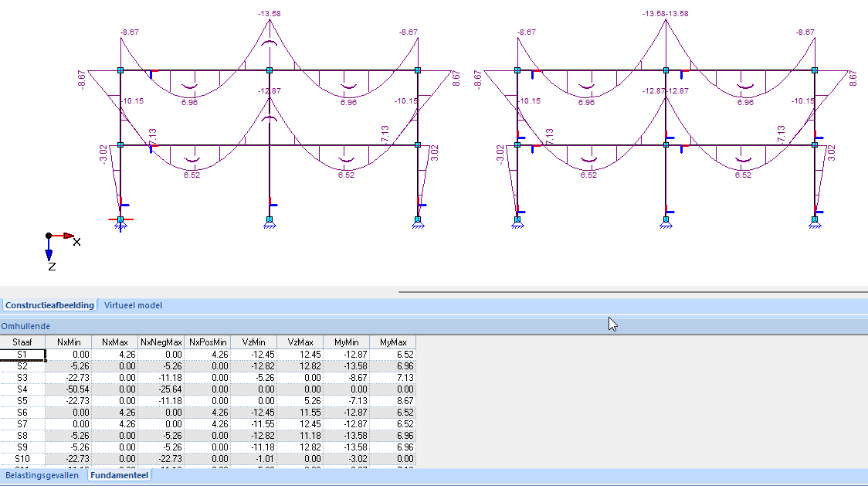Select row S1 in the Staaf column
The height and width of the screenshot is (486, 868).
tap(22, 355)
